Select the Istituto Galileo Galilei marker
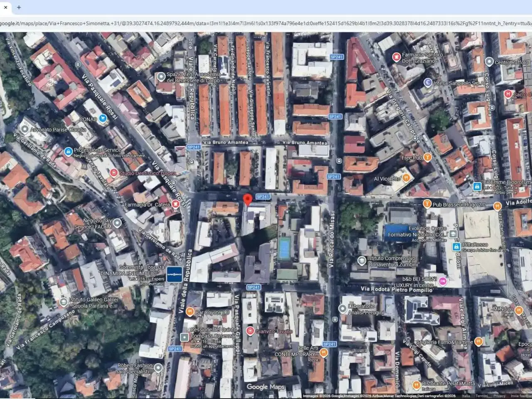 (63, 302)
